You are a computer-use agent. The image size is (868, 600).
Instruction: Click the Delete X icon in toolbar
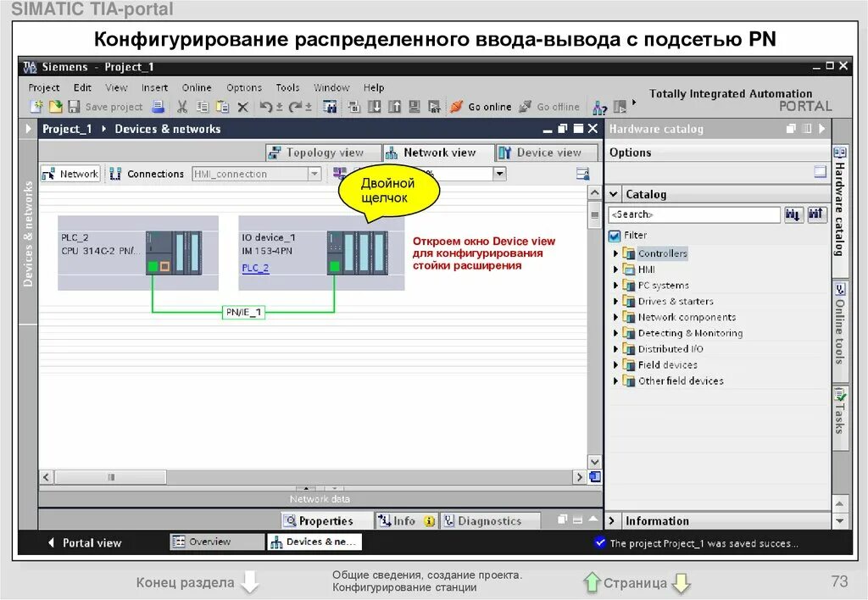pyautogui.click(x=242, y=107)
